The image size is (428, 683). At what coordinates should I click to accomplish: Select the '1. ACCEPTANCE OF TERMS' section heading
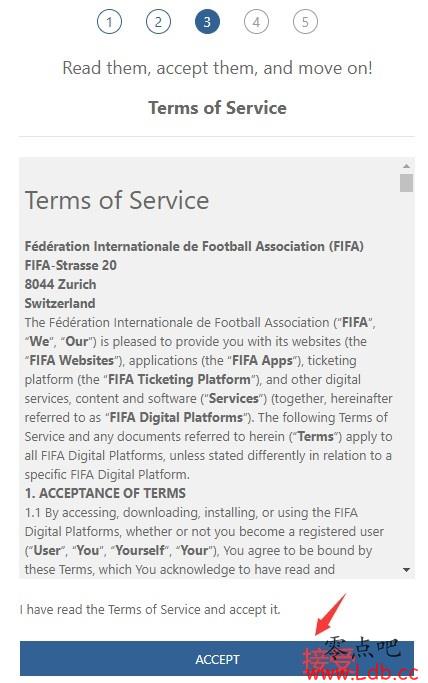[x=105, y=493]
